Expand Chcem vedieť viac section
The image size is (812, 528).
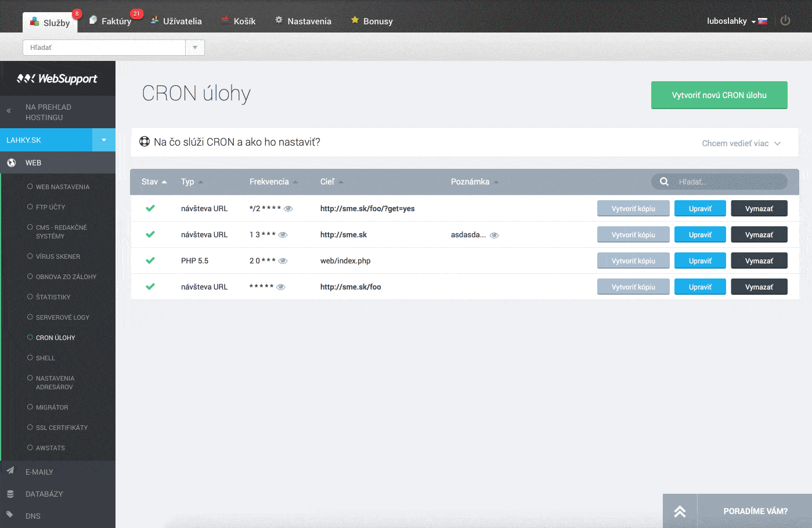pos(741,143)
